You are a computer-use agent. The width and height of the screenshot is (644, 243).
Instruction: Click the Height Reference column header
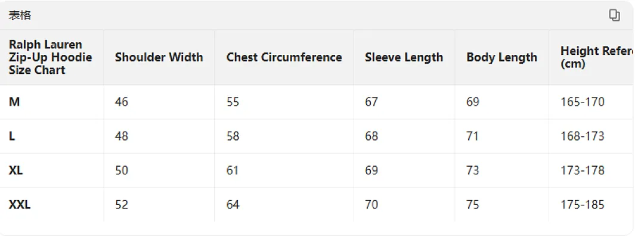click(x=596, y=57)
